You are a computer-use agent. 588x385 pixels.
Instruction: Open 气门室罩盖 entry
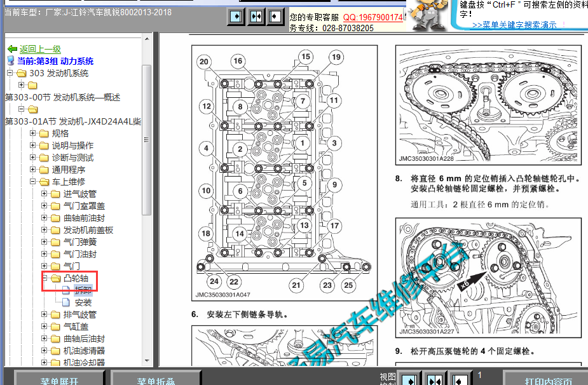(84, 206)
